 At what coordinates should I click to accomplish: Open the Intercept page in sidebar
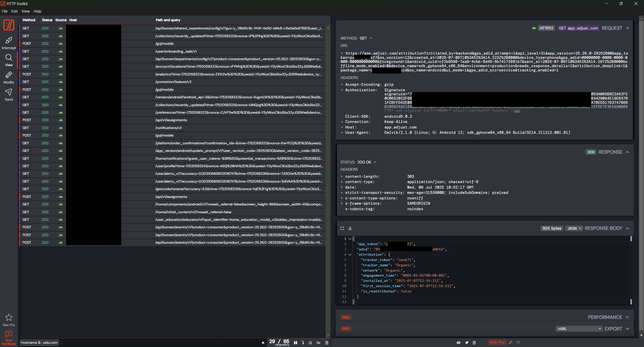click(9, 43)
